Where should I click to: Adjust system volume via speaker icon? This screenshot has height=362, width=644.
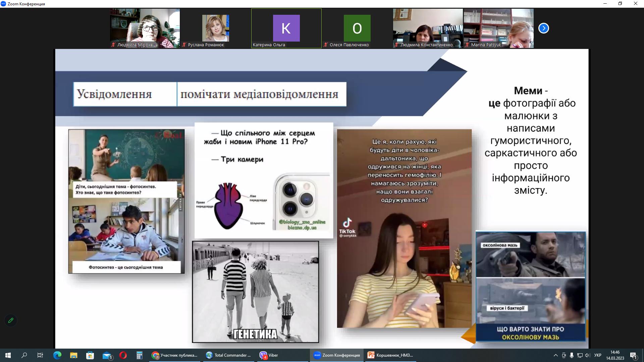[x=587, y=355]
